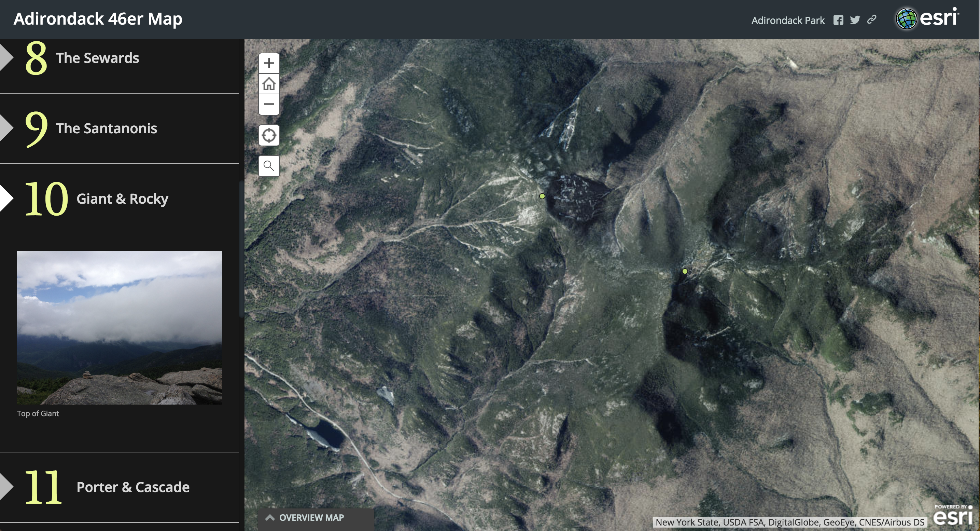The image size is (980, 531).
Task: Share the map on Facebook
Action: point(838,20)
